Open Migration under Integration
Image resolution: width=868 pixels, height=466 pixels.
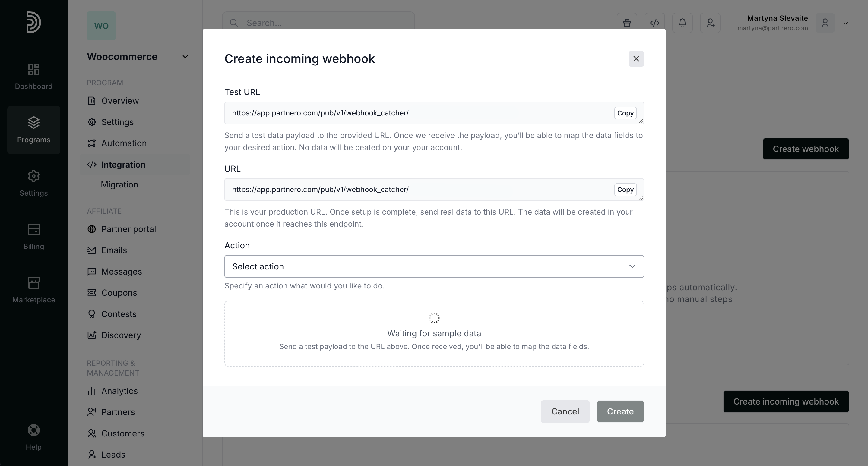[x=119, y=184]
